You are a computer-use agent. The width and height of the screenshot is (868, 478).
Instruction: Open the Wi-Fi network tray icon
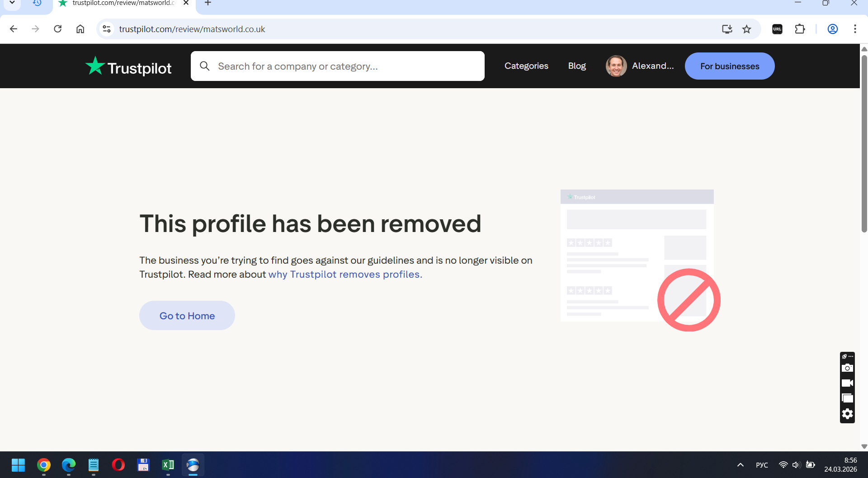click(783, 465)
